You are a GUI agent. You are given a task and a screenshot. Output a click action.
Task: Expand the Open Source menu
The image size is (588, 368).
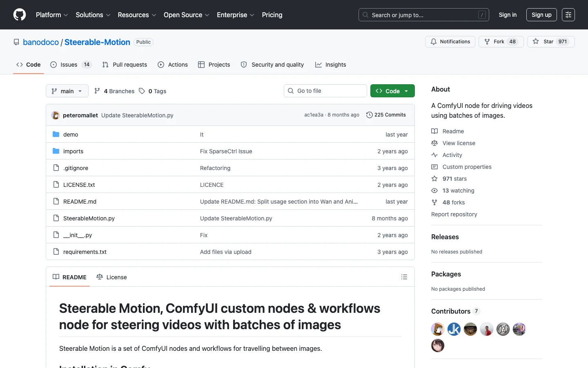point(187,15)
